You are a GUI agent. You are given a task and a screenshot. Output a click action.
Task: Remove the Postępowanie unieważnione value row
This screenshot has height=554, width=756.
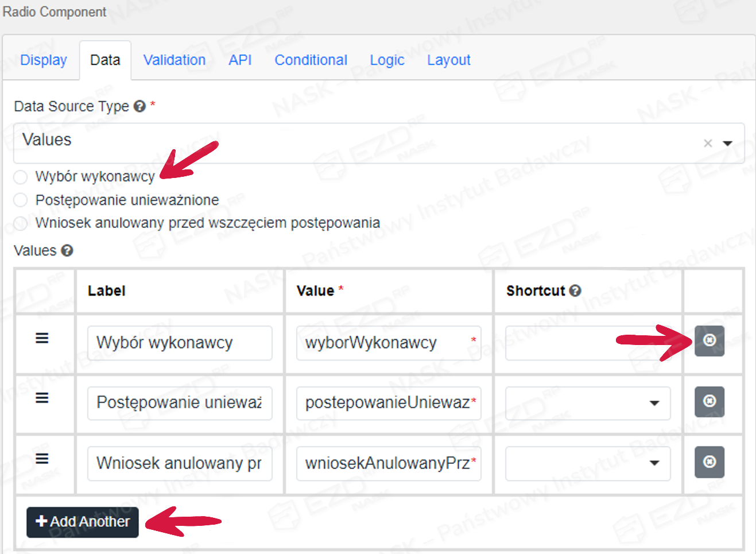point(709,401)
